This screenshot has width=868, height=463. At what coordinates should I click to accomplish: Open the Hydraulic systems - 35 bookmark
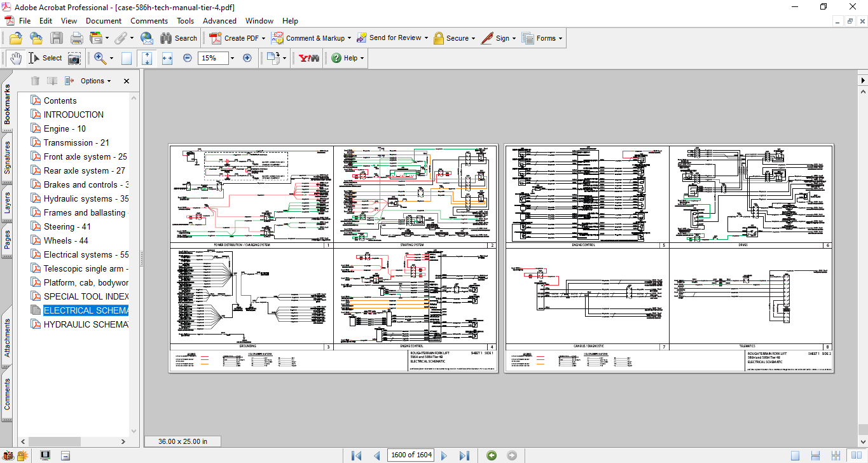[86, 198]
